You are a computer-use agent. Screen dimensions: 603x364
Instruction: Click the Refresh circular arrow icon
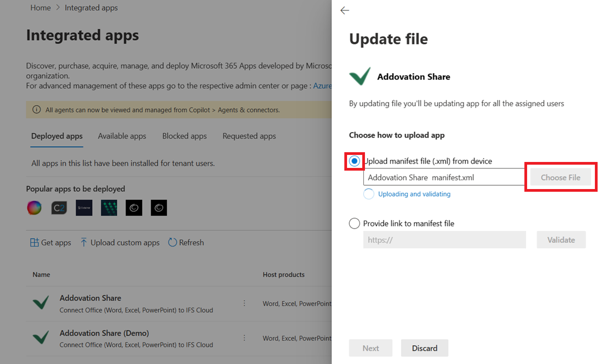[172, 243]
